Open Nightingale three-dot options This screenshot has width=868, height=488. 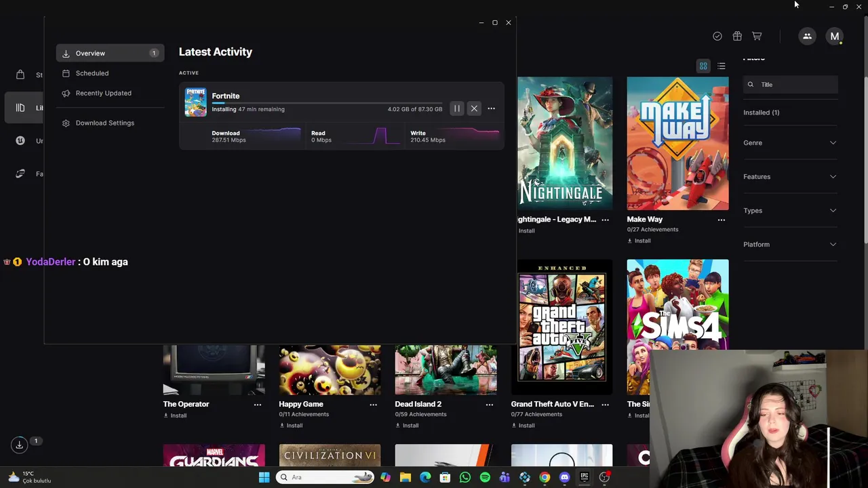[x=605, y=220]
